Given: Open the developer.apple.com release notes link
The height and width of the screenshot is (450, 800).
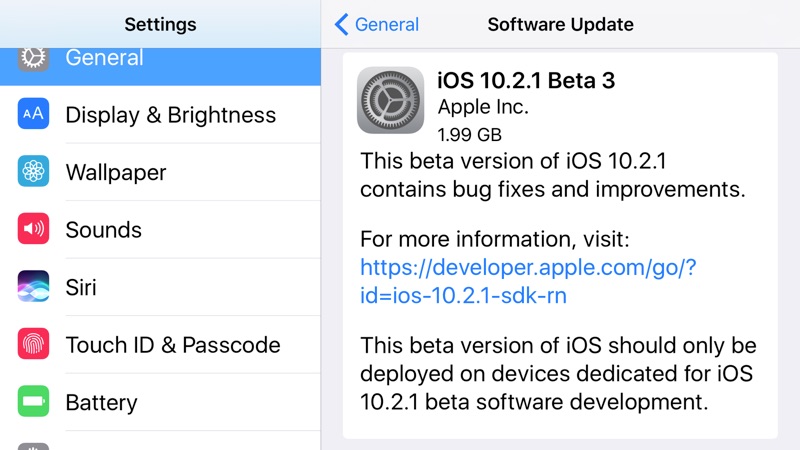Looking at the screenshot, I should (528, 281).
